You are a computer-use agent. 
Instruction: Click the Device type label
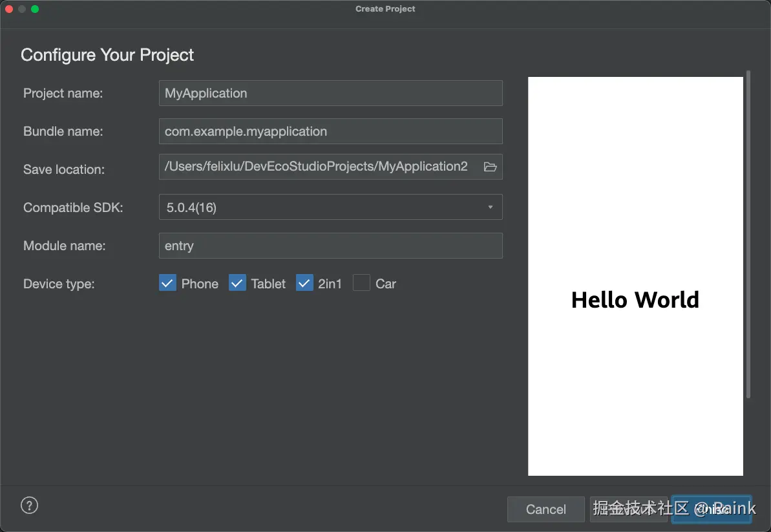(59, 284)
